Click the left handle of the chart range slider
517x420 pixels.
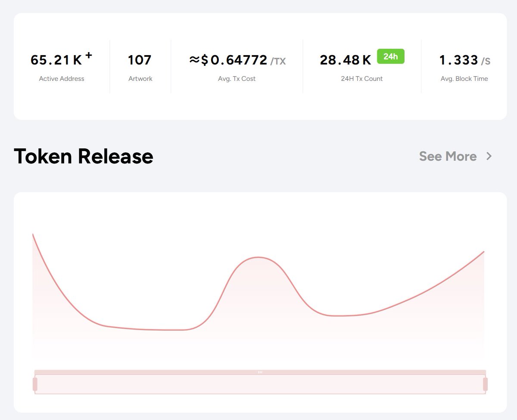(x=35, y=384)
